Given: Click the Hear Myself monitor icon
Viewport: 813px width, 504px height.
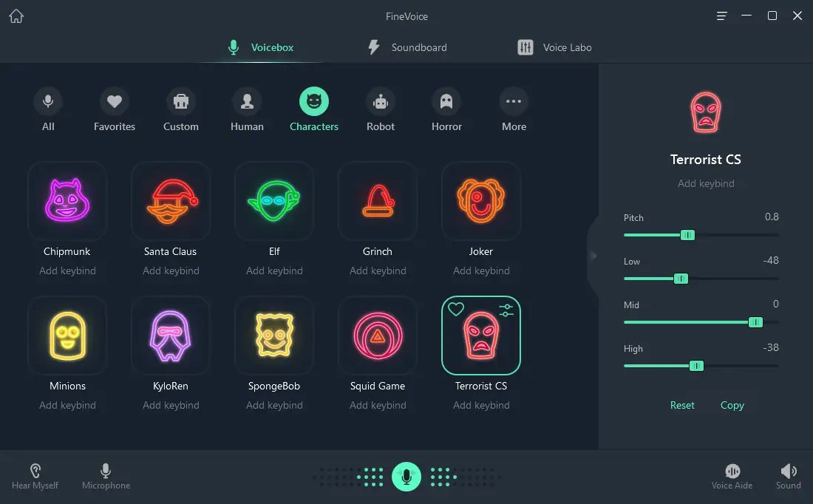Looking at the screenshot, I should pyautogui.click(x=35, y=470).
